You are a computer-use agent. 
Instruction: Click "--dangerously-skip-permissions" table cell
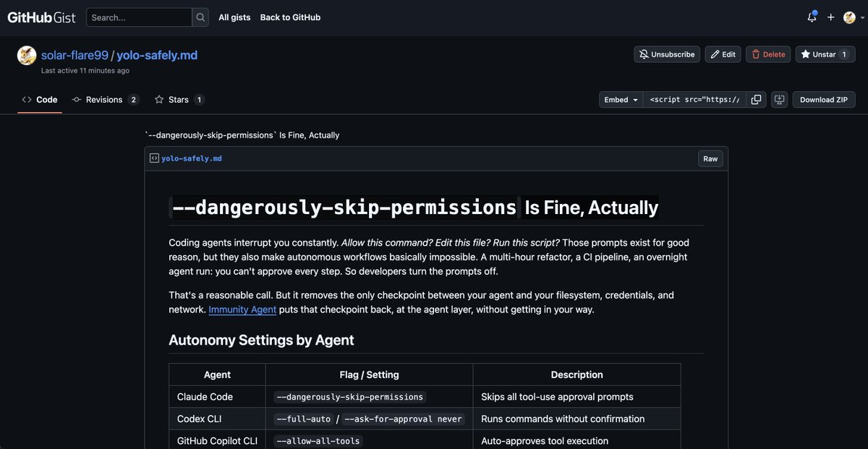pyautogui.click(x=369, y=396)
